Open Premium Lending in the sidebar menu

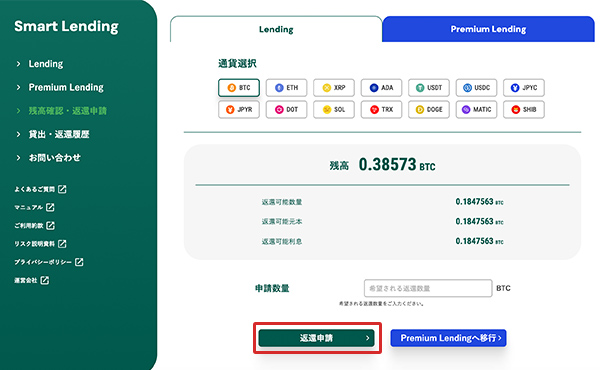click(66, 87)
